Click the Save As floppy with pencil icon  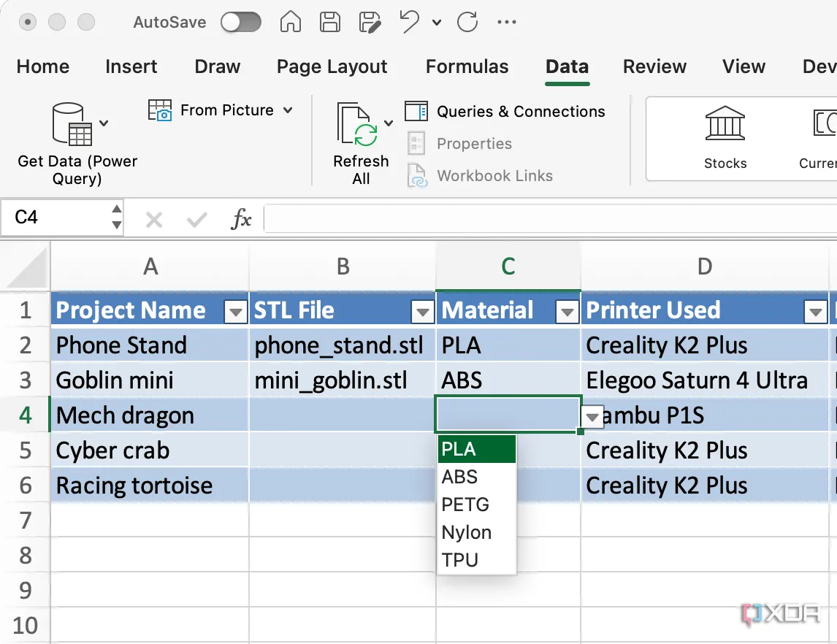[x=370, y=23]
